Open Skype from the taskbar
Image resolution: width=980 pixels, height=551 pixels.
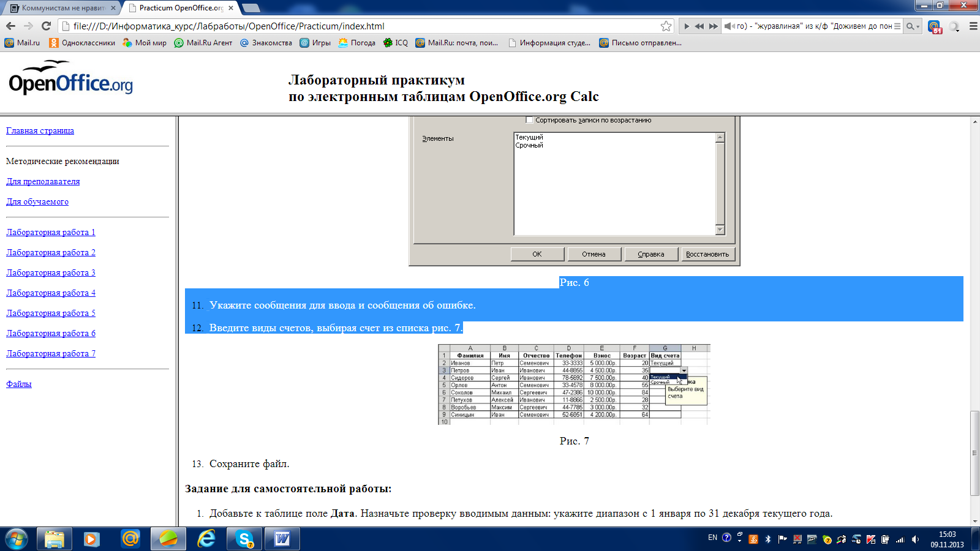coord(244,539)
